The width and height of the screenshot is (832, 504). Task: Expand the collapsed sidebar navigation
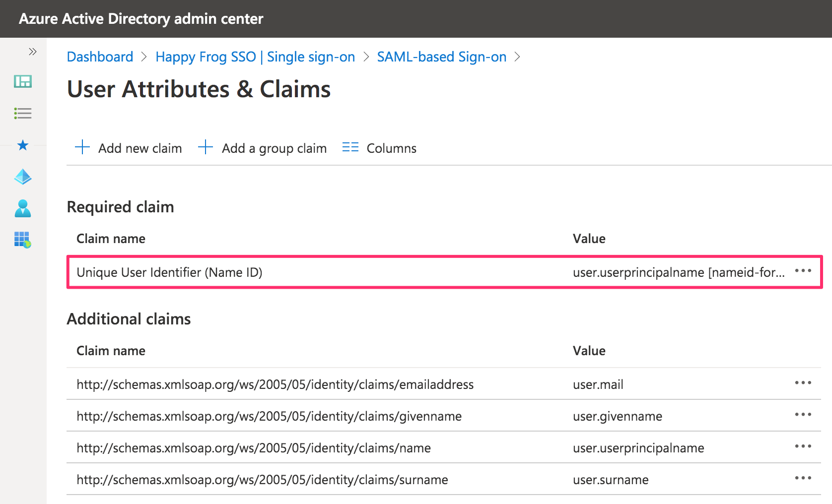pos(33,51)
